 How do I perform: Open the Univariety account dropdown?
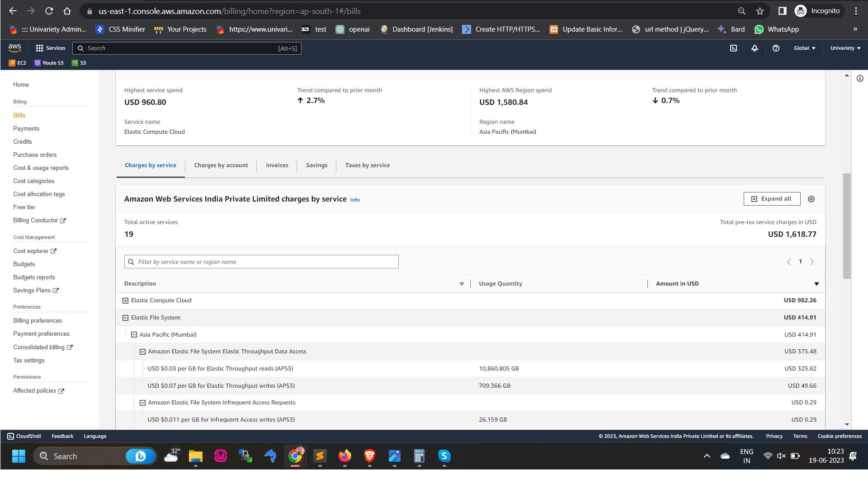click(x=845, y=48)
